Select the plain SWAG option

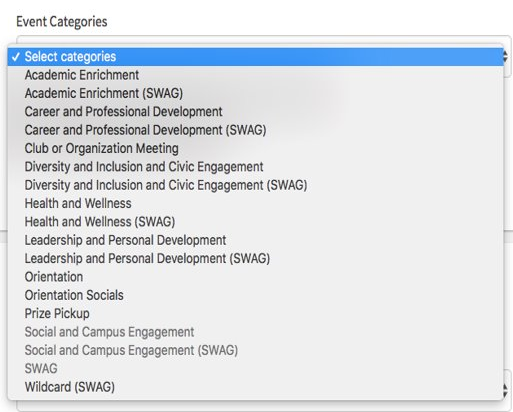[x=255, y=369]
